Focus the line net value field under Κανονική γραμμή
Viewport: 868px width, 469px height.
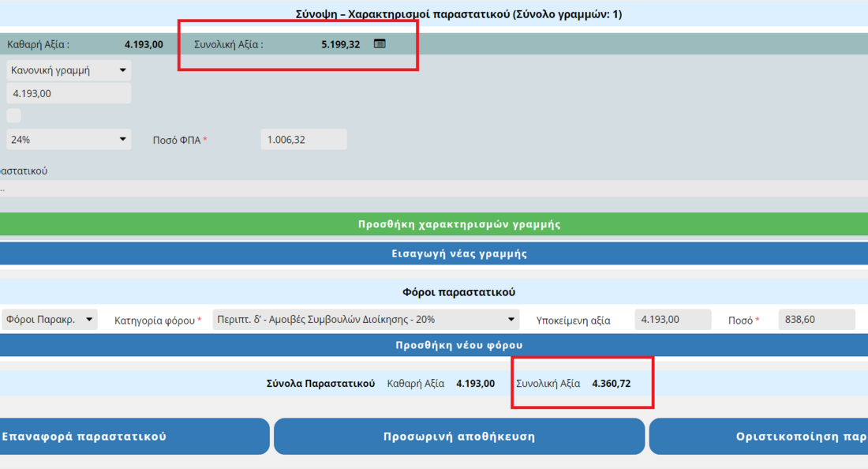(x=69, y=93)
